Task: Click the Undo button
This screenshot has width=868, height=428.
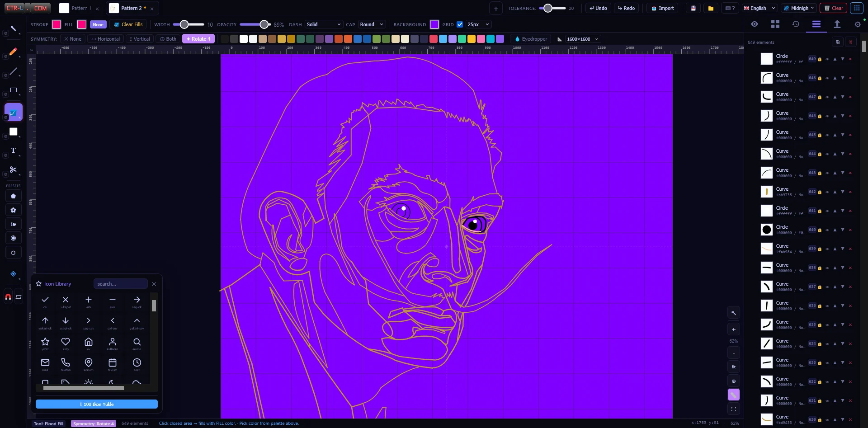Action: (598, 8)
